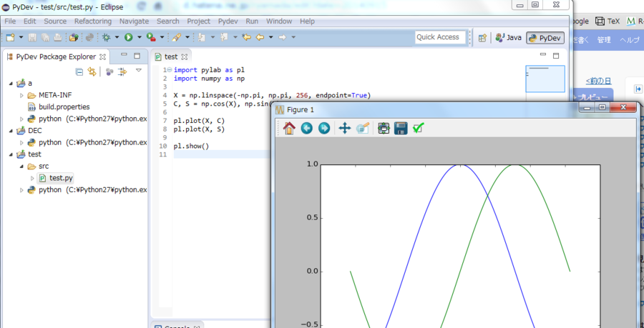This screenshot has width=644, height=328.
Task: Click Configure Subplots icon in Figure 1
Action: (384, 129)
